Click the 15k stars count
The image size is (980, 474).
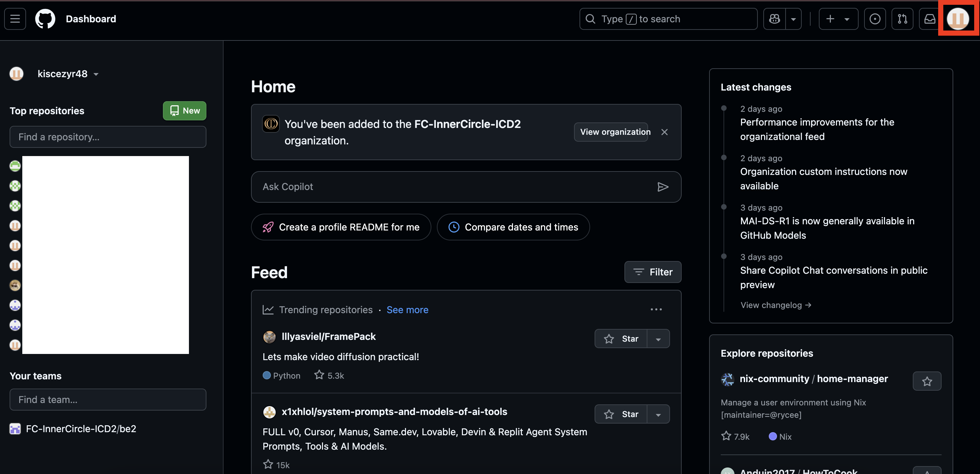pos(276,465)
